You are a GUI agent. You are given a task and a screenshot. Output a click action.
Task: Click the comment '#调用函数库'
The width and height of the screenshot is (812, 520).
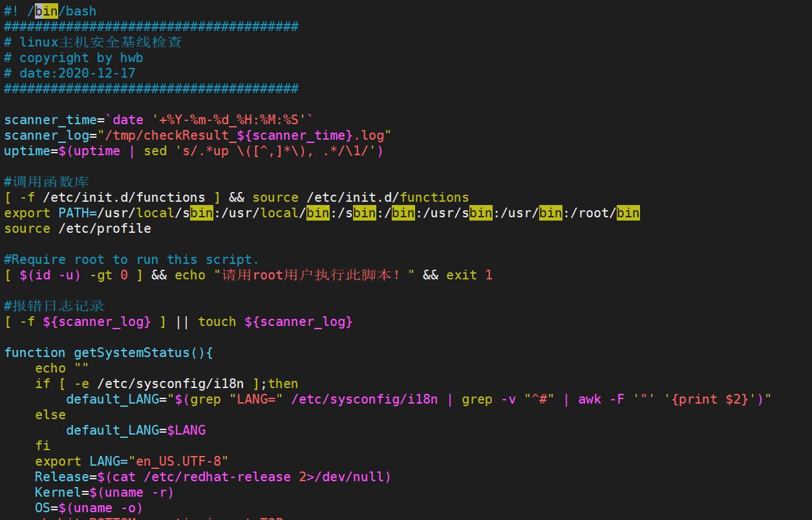click(47, 182)
